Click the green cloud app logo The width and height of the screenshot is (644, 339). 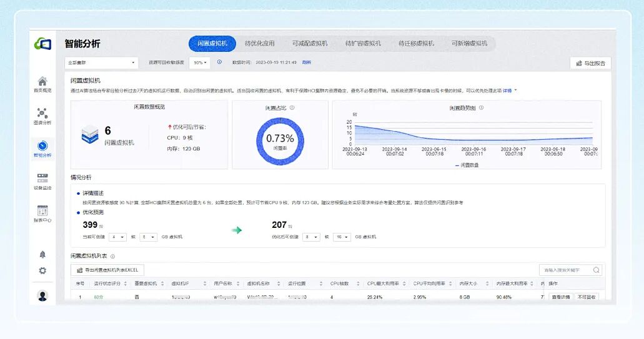pyautogui.click(x=42, y=44)
